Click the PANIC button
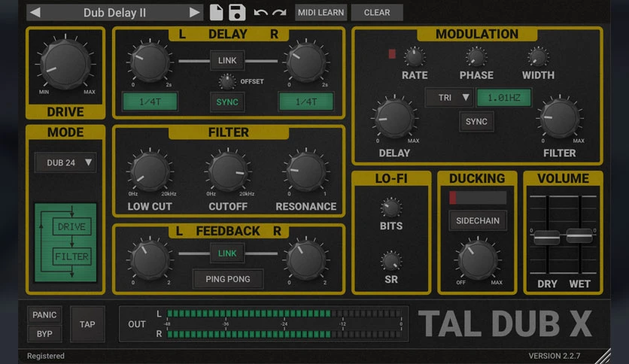 click(x=44, y=314)
